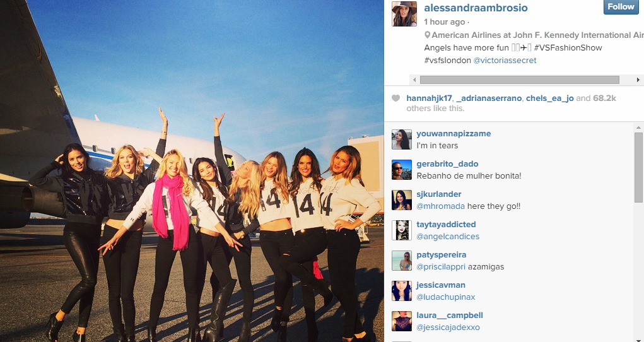Click the comments scrollbar's up arrow
The image size is (644, 342).
(x=639, y=127)
